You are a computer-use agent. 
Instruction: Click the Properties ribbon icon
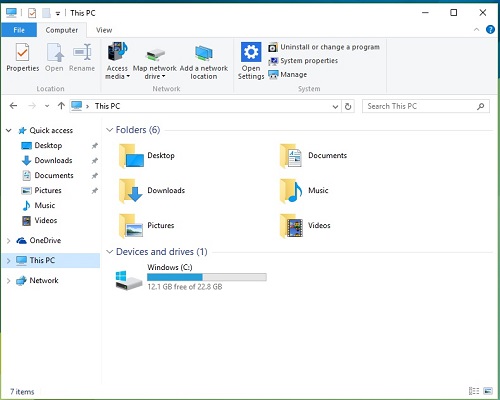[22, 52]
